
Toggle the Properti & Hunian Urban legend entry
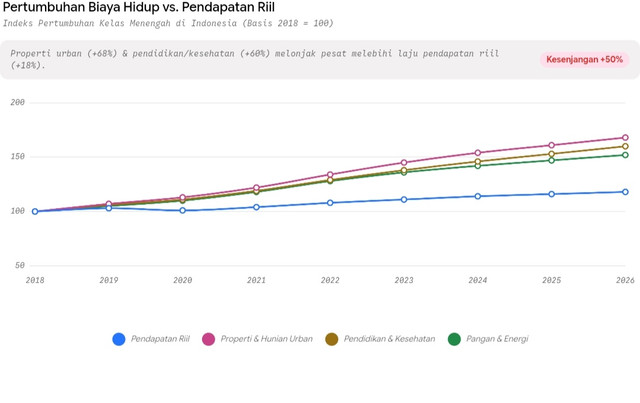[x=258, y=339]
